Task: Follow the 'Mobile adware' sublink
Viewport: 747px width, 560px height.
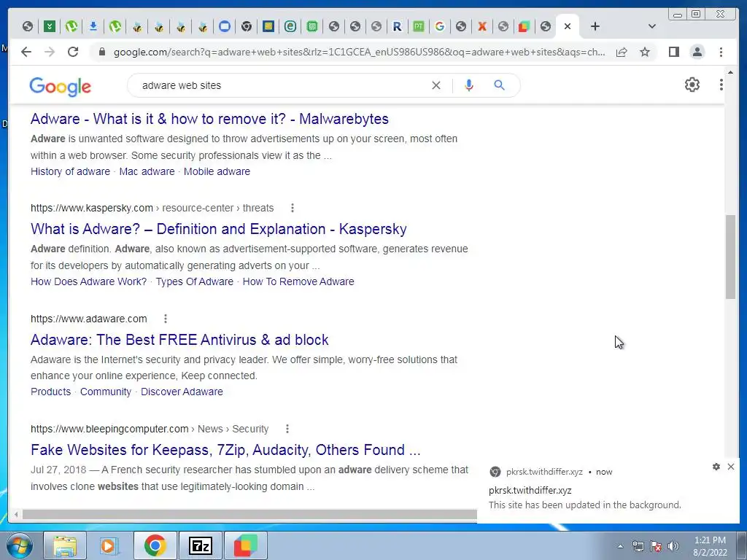Action: pyautogui.click(x=217, y=171)
